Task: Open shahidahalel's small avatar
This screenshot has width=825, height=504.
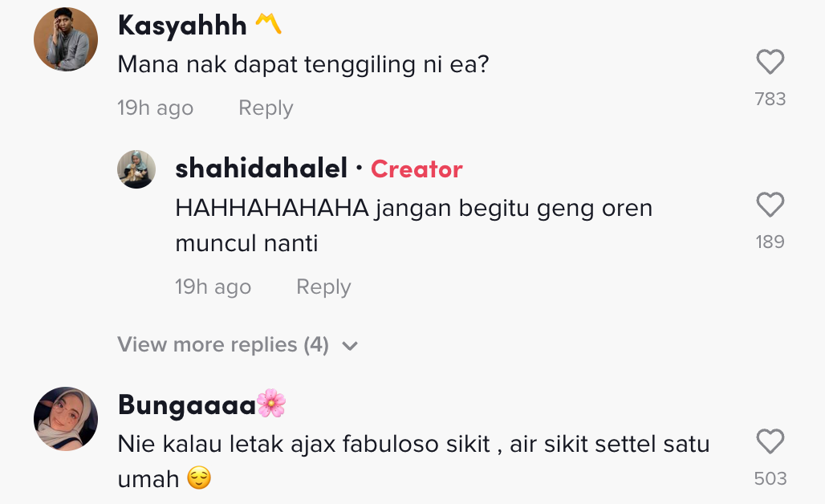Action: click(x=136, y=169)
